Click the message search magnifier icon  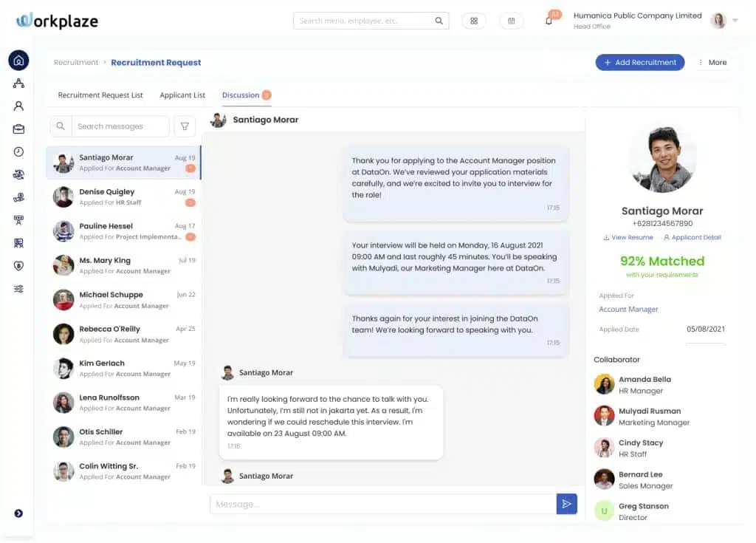(x=61, y=126)
